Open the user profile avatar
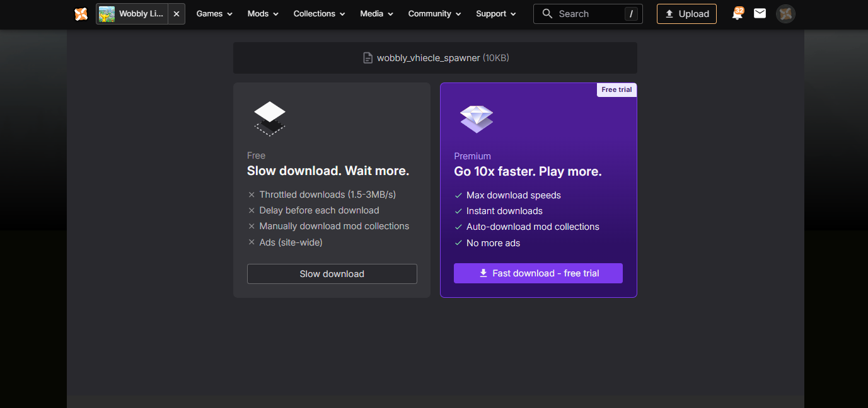 785,14
